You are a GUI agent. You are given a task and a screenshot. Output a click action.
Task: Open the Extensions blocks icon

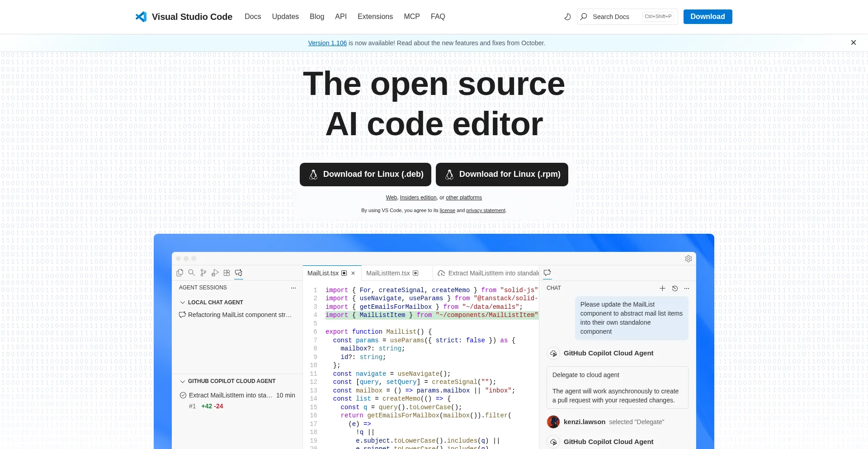point(227,273)
